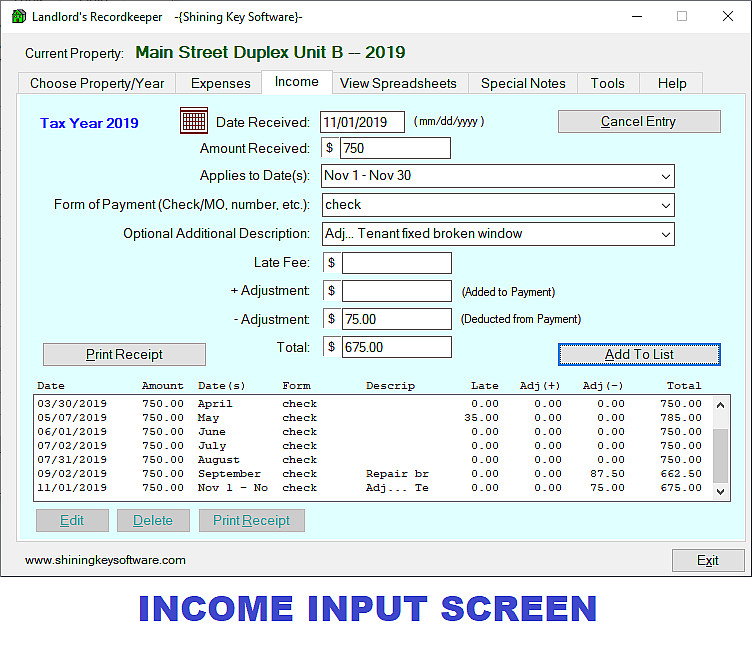
Task: Click the Cancel Entry button
Action: [639, 122]
